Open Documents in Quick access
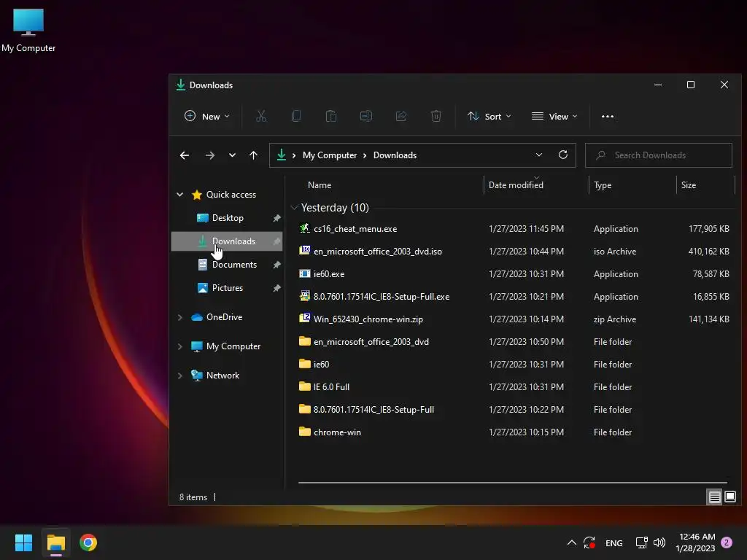This screenshot has width=747, height=560. pyautogui.click(x=234, y=264)
